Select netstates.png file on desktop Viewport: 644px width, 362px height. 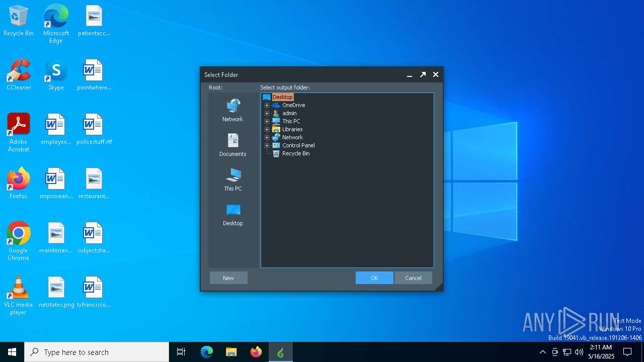56,293
